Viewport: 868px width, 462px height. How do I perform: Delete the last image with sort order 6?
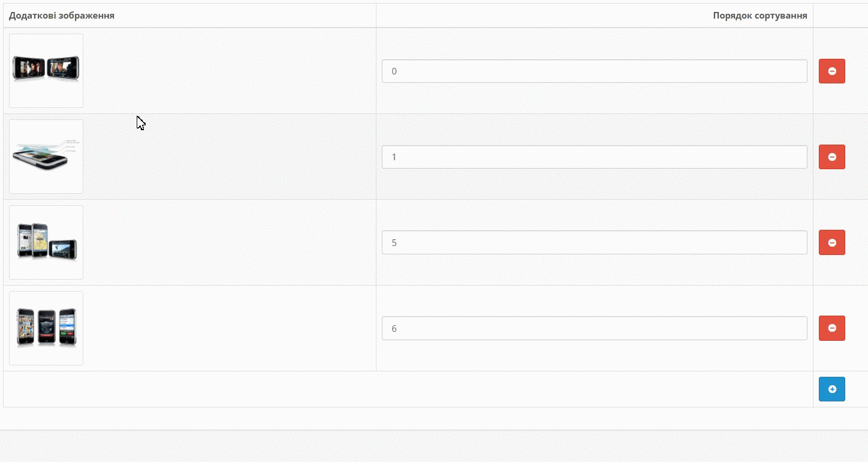pyautogui.click(x=831, y=328)
